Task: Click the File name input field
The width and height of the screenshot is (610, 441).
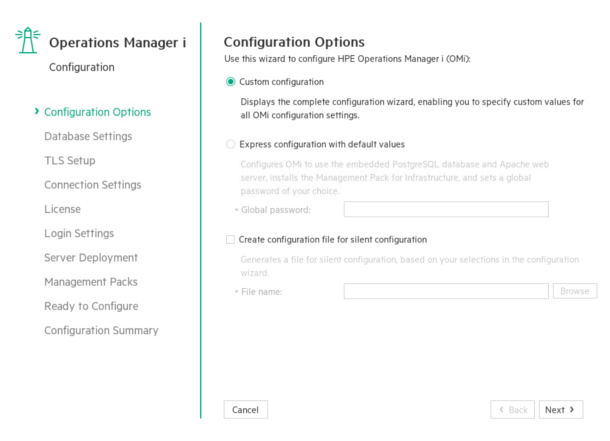Action: [446, 291]
